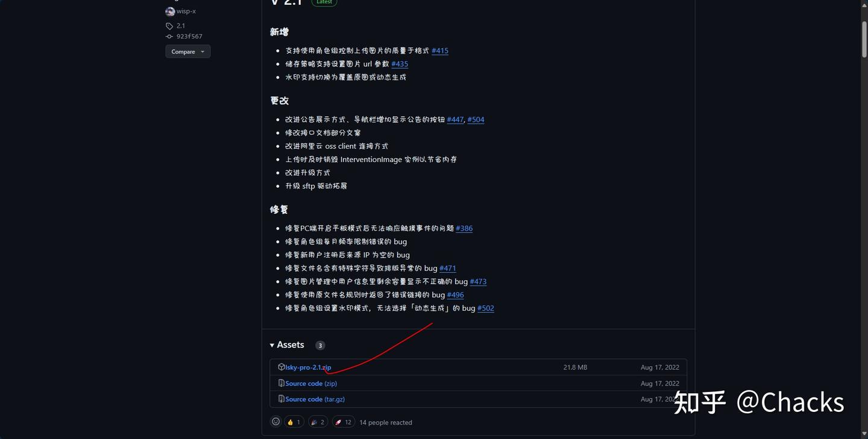
Task: Open issue #447 link
Action: point(455,119)
